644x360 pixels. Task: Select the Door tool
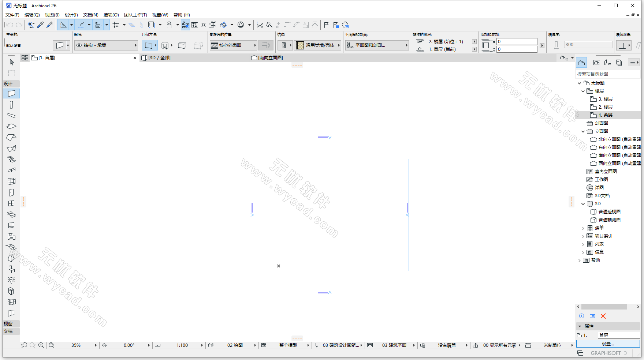[x=11, y=192]
